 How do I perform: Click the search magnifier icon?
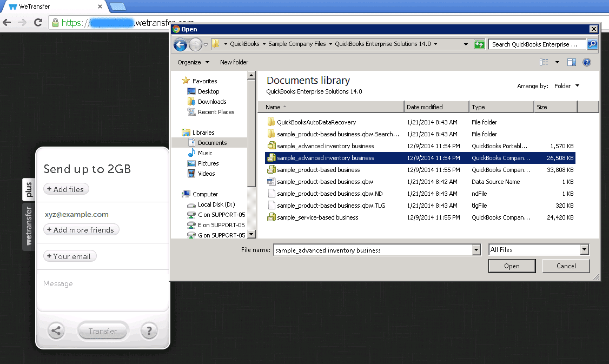592,44
